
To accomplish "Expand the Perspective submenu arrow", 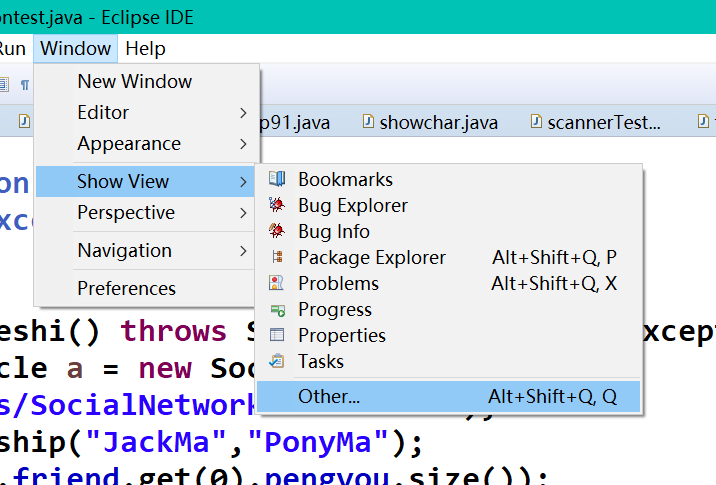I will pos(243,213).
